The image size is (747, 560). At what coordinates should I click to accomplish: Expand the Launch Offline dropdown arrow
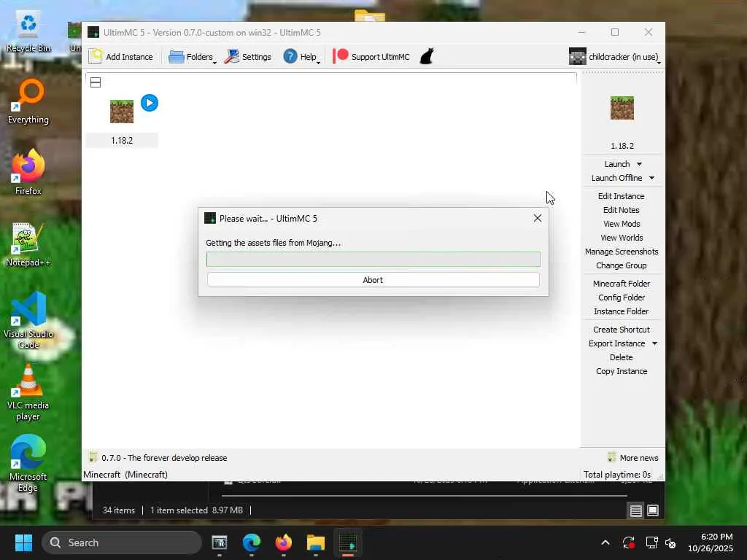[651, 178]
